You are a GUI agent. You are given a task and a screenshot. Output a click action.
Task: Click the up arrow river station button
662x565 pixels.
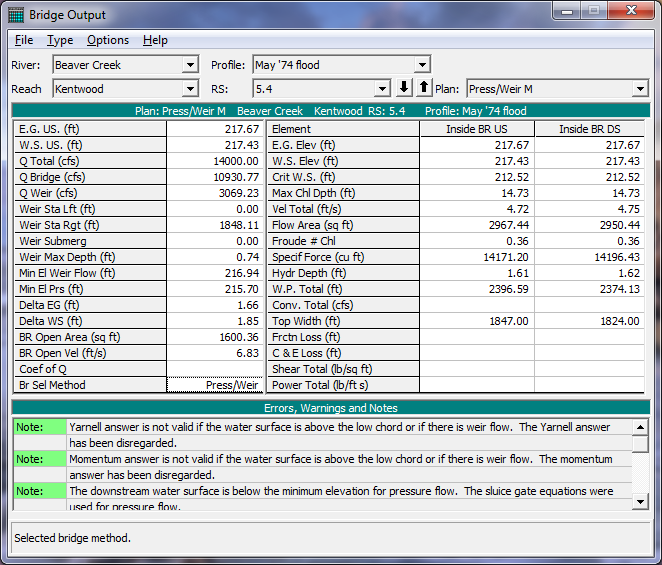[x=423, y=88]
